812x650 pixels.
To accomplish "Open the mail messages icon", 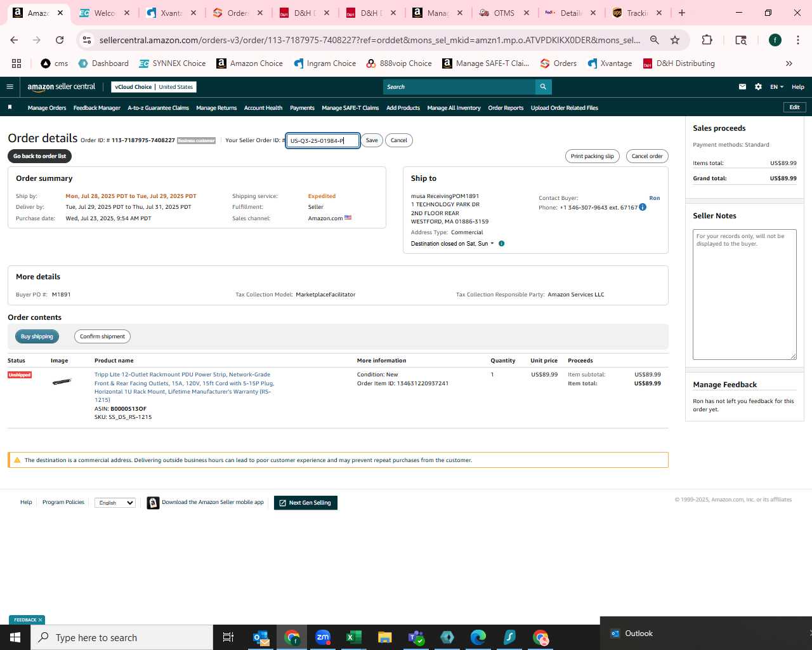I will click(742, 87).
